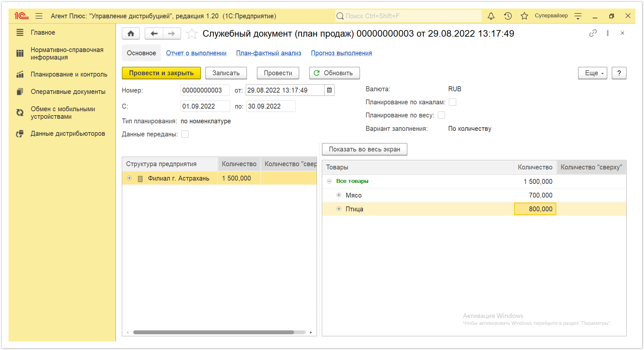The height and width of the screenshot is (350, 644).
Task: Open Планирование и контроль section
Action: point(69,74)
